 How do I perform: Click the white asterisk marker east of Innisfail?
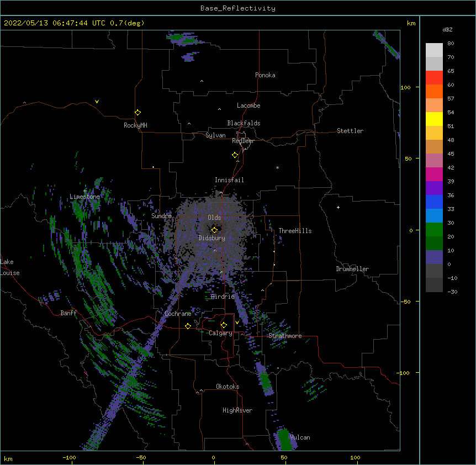(277, 167)
